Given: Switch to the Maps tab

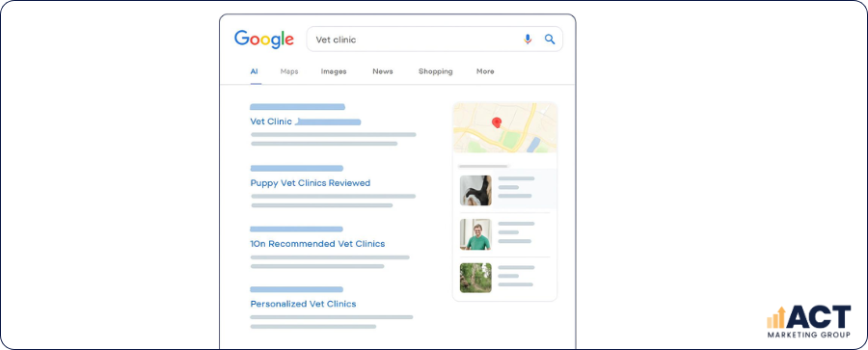Looking at the screenshot, I should pyautogui.click(x=289, y=71).
